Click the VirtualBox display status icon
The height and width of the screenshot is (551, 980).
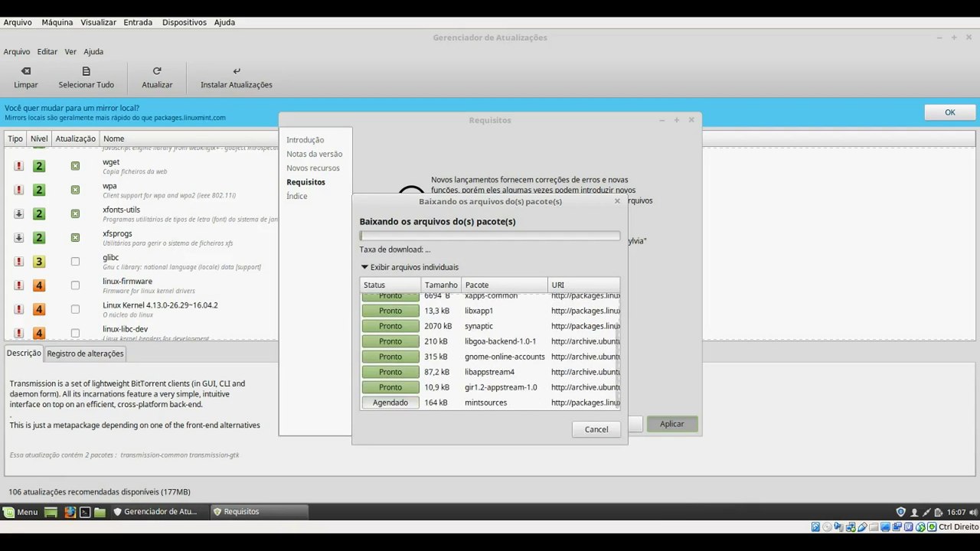(x=886, y=527)
